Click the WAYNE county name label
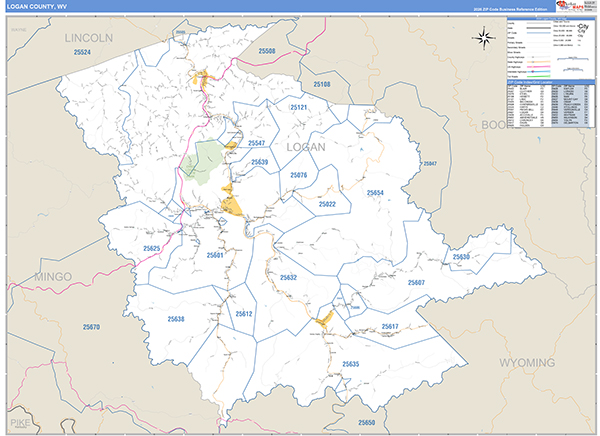The height and width of the screenshot is (436, 600). click(18, 30)
